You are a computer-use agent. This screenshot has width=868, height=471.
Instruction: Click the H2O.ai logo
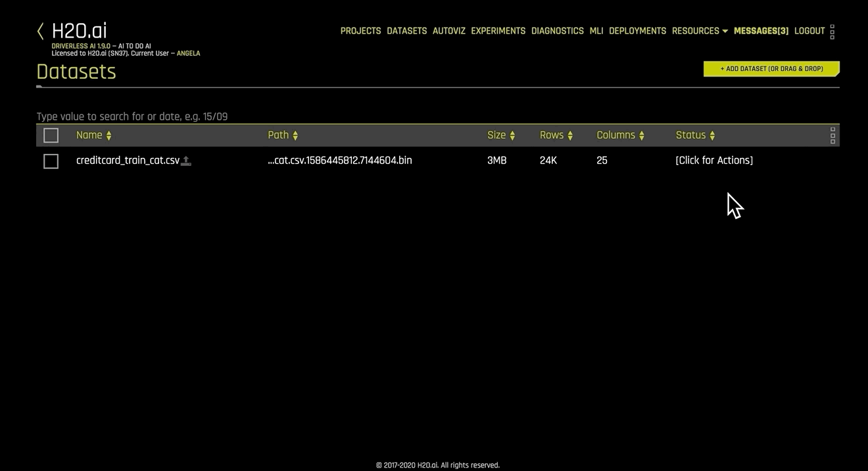(x=78, y=30)
